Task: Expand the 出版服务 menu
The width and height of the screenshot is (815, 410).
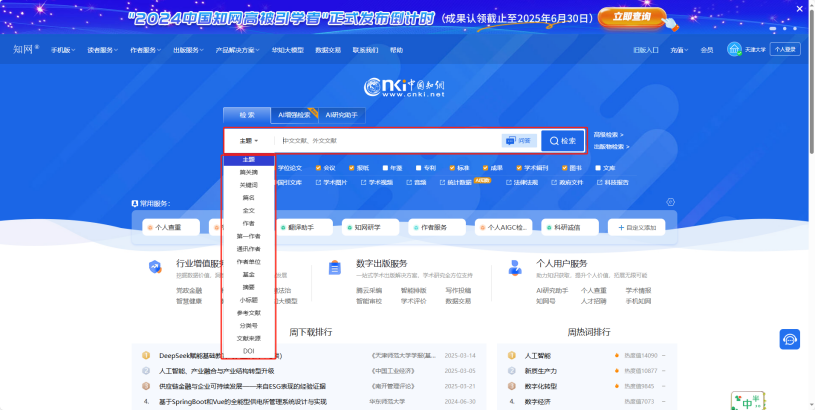Action: tap(189, 50)
